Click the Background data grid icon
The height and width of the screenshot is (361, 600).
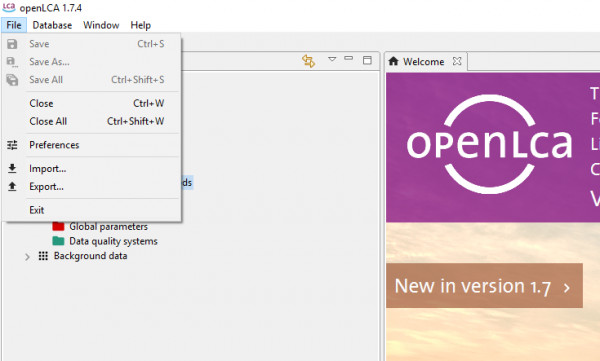(43, 256)
